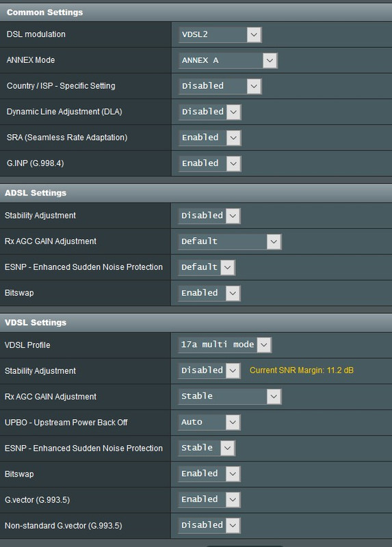The height and width of the screenshot is (547, 392).
Task: Open the UPBO dropdown set to Auto
Action: click(x=209, y=423)
